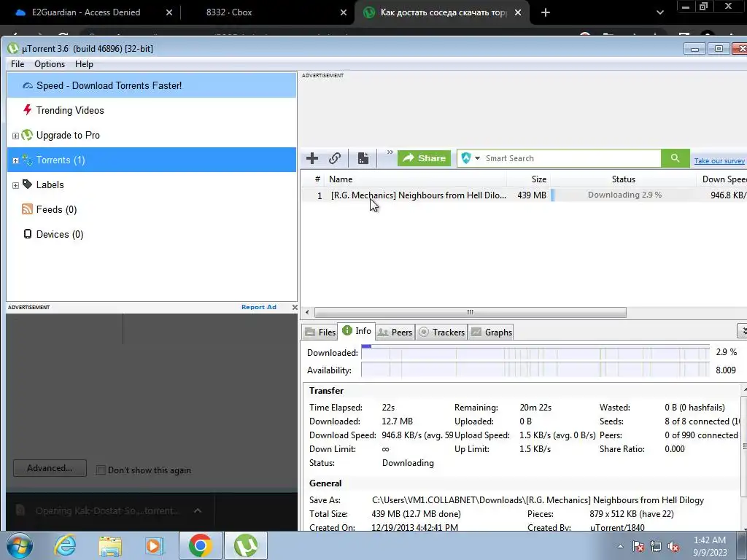Click the 439 MB size cell
This screenshot has height=560, width=747.
(x=532, y=195)
